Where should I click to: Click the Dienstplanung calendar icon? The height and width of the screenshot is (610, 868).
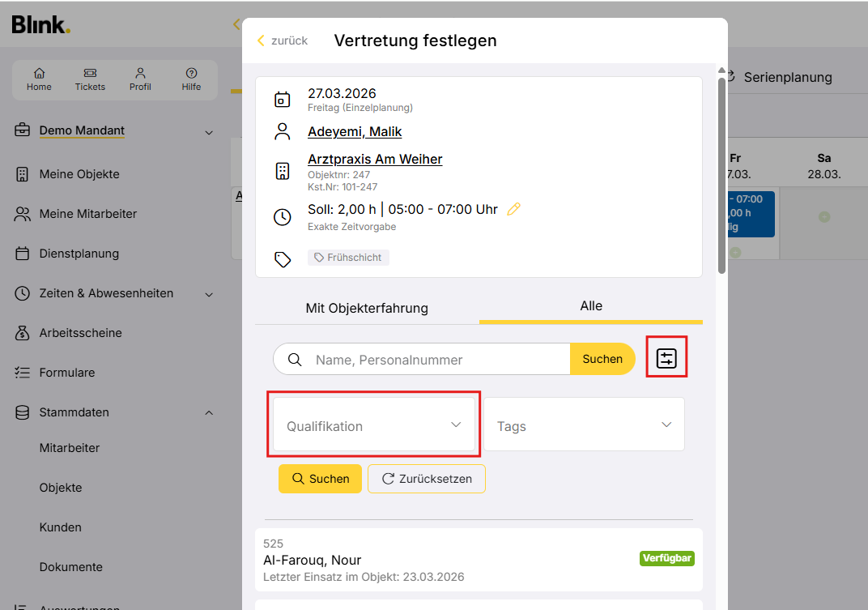coord(23,254)
